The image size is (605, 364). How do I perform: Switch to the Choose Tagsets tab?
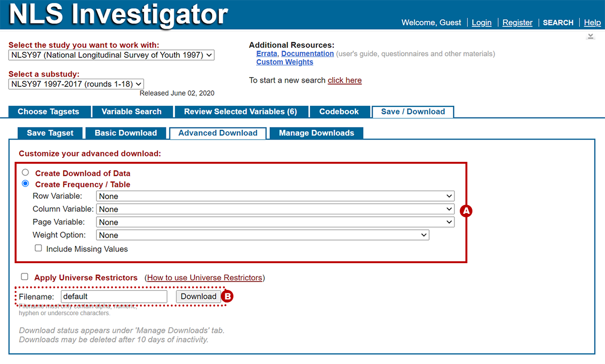(x=48, y=111)
